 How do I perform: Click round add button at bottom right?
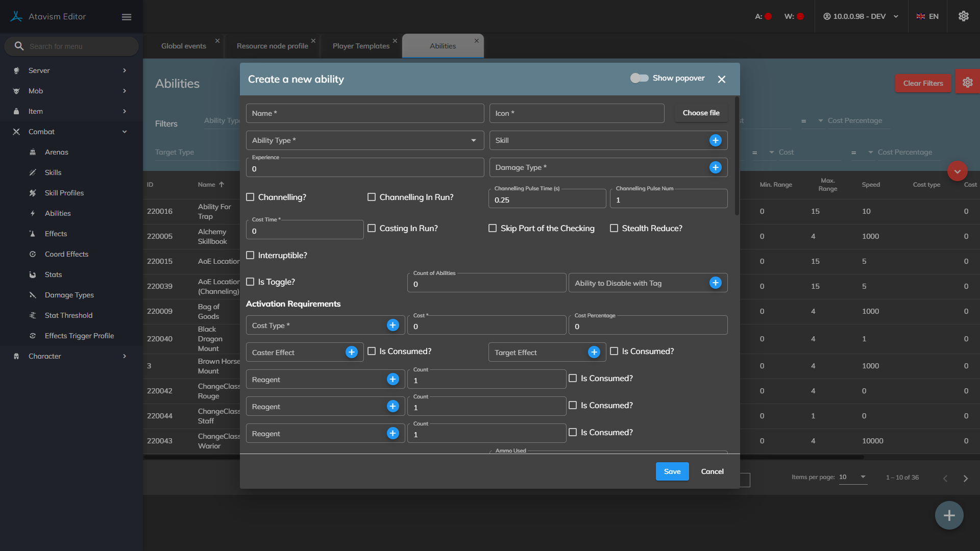point(949,515)
